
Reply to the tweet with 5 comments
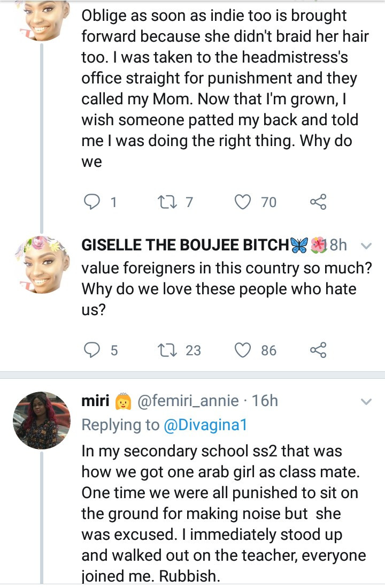93,350
